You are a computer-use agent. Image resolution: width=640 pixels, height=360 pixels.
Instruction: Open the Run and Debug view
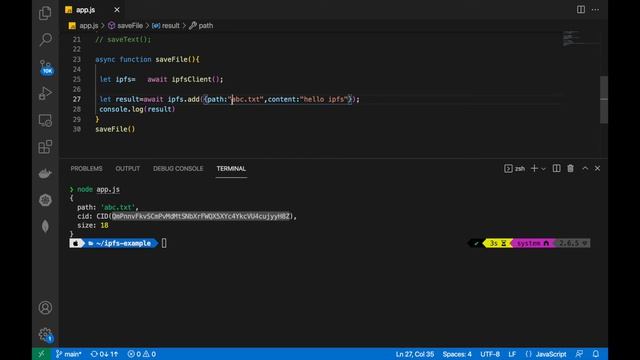(45, 93)
